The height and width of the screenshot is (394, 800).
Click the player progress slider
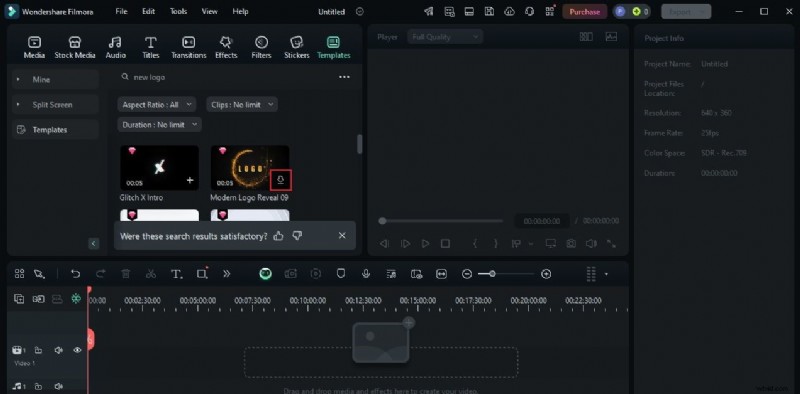tap(441, 221)
